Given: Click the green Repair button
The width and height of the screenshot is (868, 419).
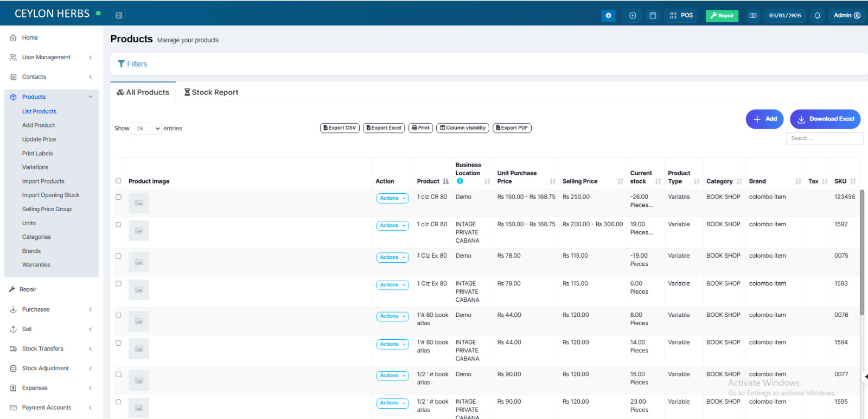Looking at the screenshot, I should (722, 16).
